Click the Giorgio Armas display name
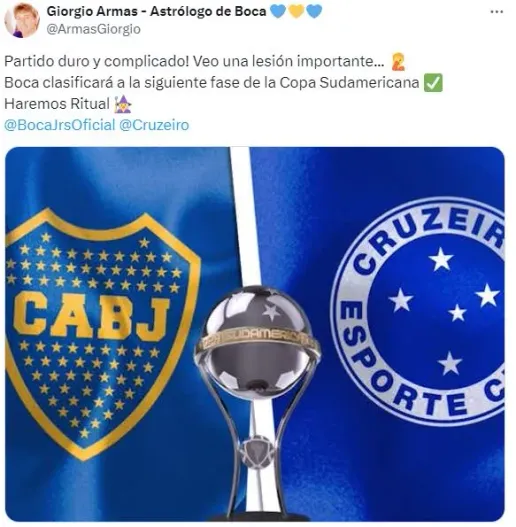516x527 pixels. (x=156, y=11)
